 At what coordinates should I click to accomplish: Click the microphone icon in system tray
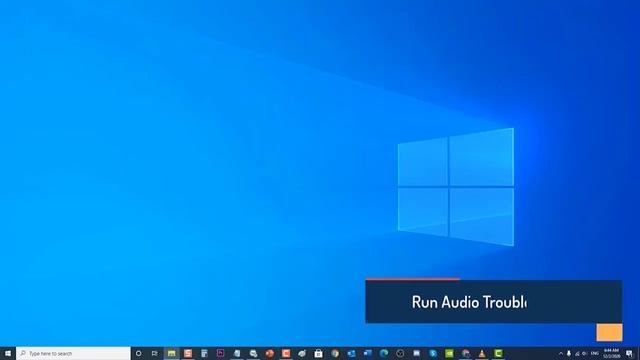click(x=569, y=353)
